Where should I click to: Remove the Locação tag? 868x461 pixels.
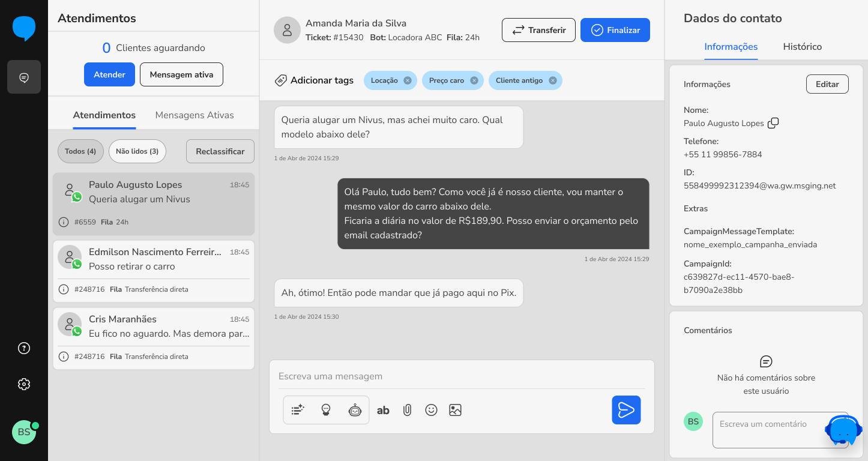(x=408, y=80)
